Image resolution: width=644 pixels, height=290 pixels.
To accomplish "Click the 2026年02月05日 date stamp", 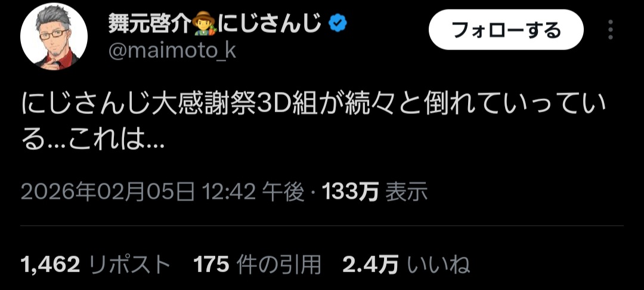I will coord(107,192).
